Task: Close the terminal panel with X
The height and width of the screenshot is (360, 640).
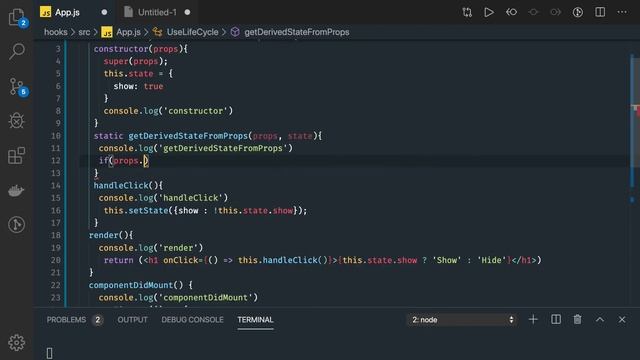Action: click(x=622, y=320)
